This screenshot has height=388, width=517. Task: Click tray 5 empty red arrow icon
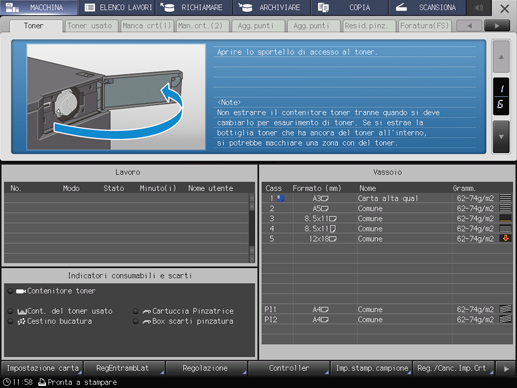tap(505, 238)
